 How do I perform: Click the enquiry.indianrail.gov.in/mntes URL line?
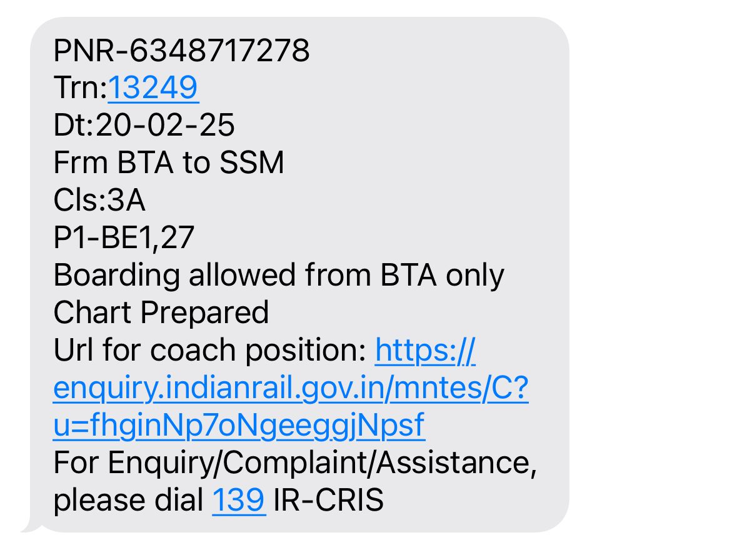(x=291, y=389)
